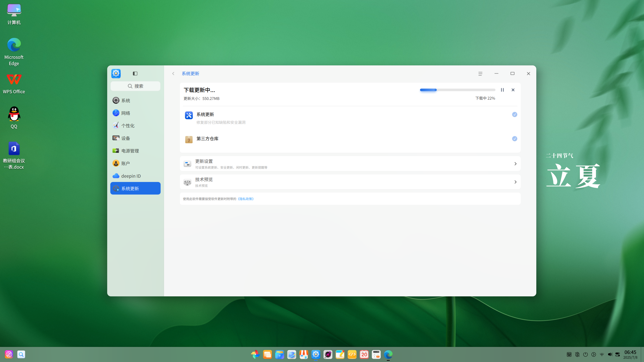The height and width of the screenshot is (362, 644).
Task: Select the WPS Office desktop shortcut
Action: coord(14,84)
